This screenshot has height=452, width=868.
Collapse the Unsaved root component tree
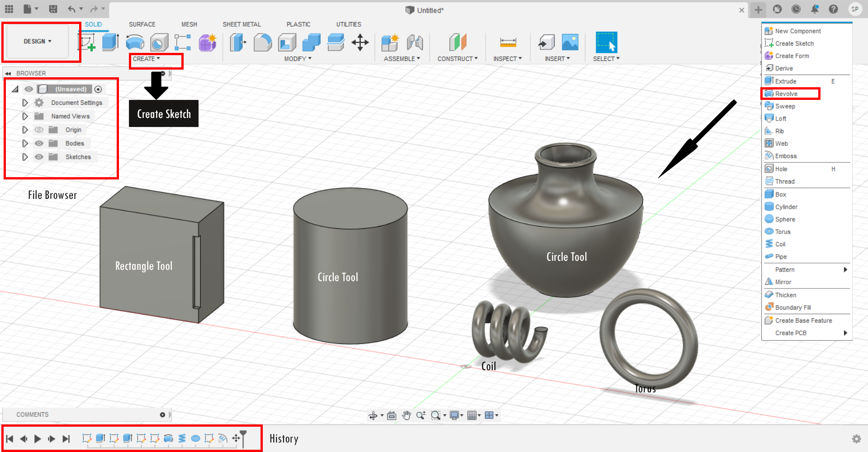point(15,89)
